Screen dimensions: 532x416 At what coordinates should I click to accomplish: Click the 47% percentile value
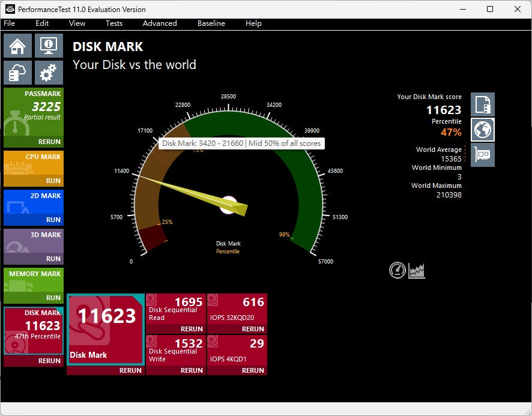coord(451,132)
